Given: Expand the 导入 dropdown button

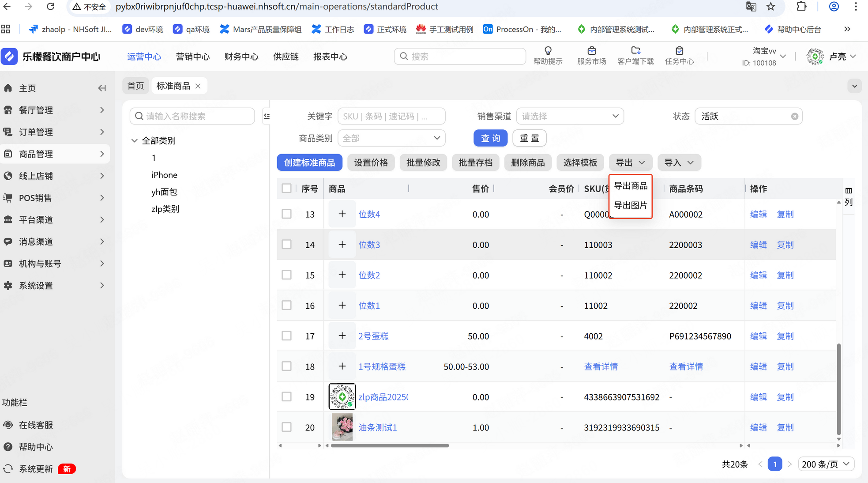Looking at the screenshot, I should [679, 162].
